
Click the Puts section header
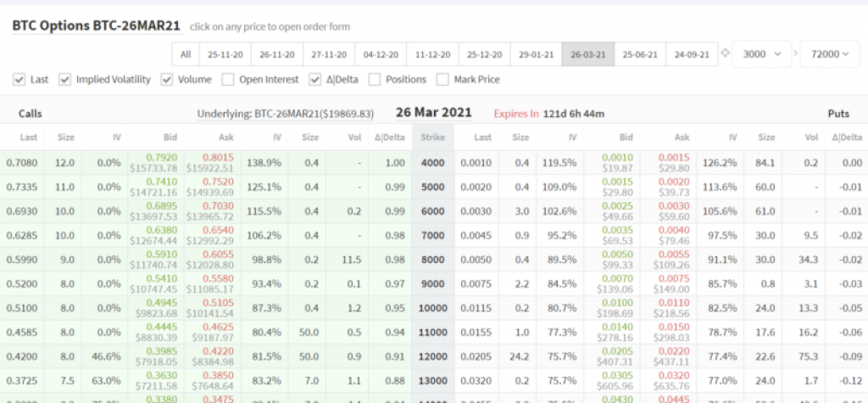(x=838, y=114)
